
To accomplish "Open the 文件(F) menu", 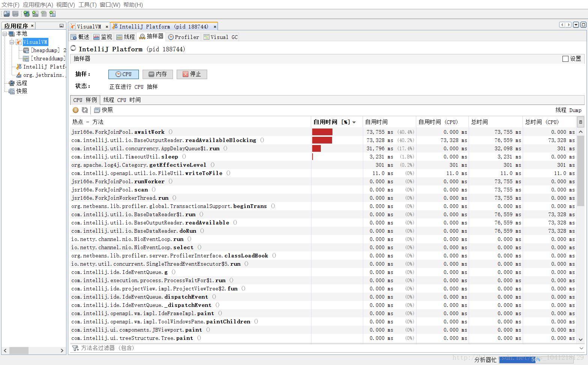I will [x=11, y=4].
